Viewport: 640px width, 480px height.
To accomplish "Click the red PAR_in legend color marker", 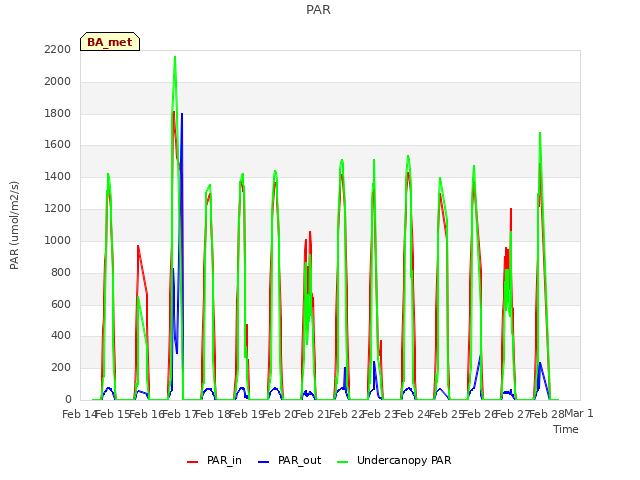I will (x=193, y=462).
